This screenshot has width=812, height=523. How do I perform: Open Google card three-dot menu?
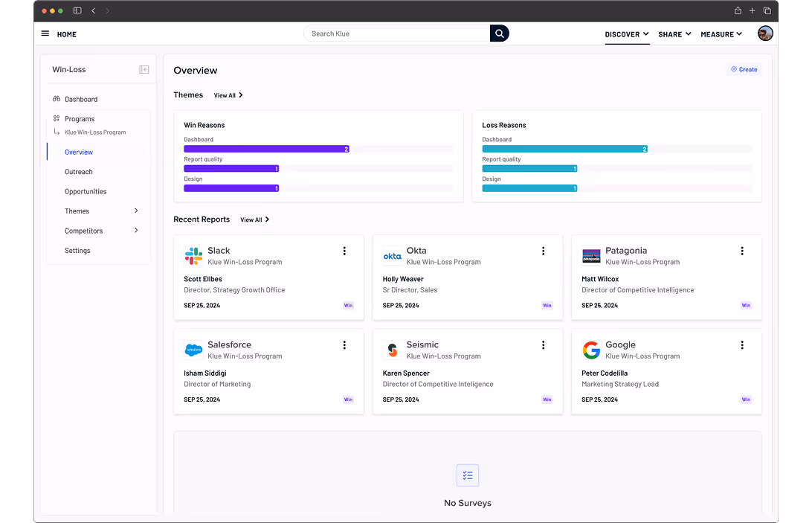tap(742, 345)
